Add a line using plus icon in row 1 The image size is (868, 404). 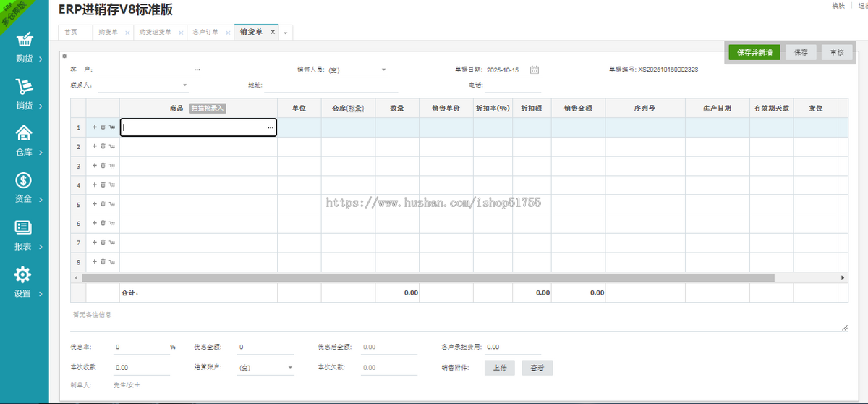point(94,127)
